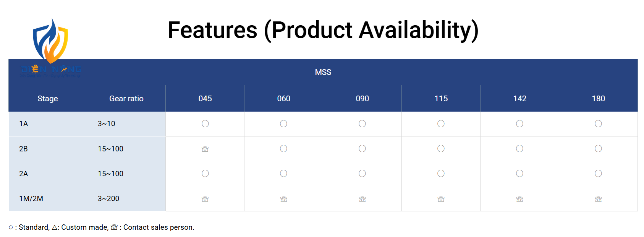Click the phone icon for 1M/2M 060
This screenshot has width=644, height=237.
coord(284,199)
